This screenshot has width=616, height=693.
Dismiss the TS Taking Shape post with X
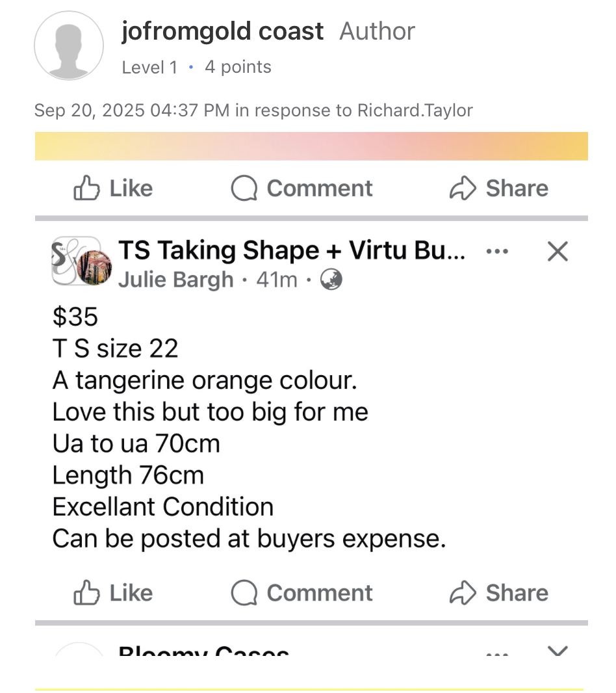pyautogui.click(x=558, y=252)
